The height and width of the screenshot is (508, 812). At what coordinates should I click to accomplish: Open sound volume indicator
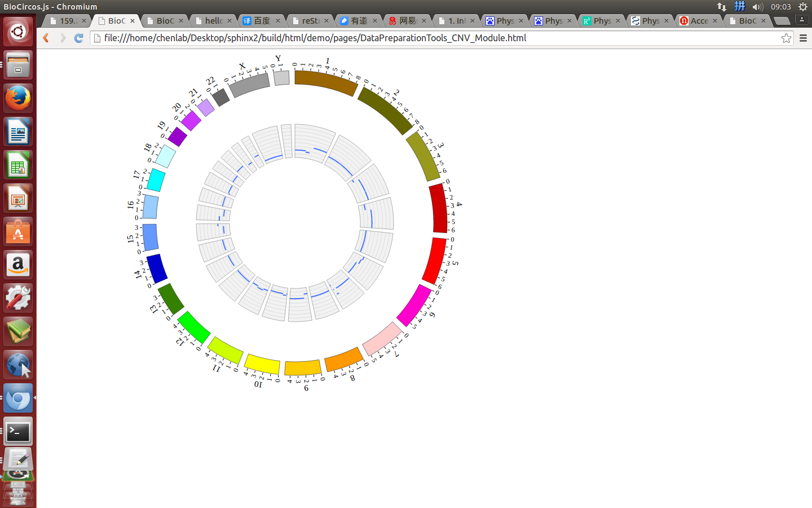point(757,7)
